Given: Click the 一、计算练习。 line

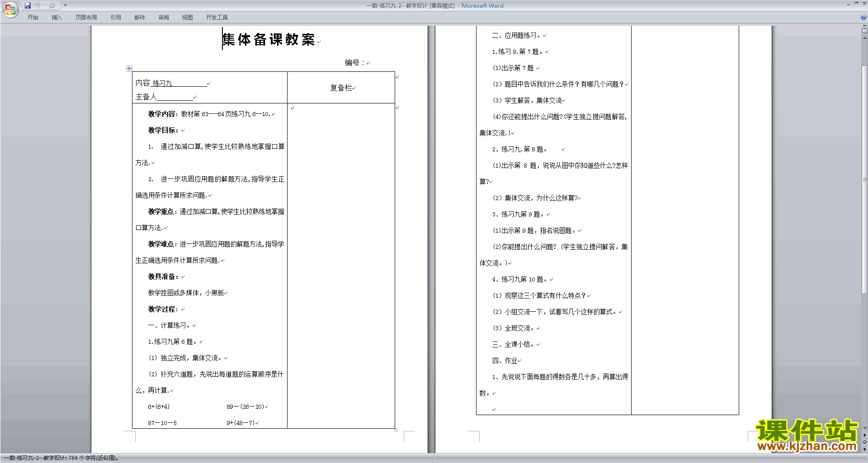Looking at the screenshot, I should (170, 325).
